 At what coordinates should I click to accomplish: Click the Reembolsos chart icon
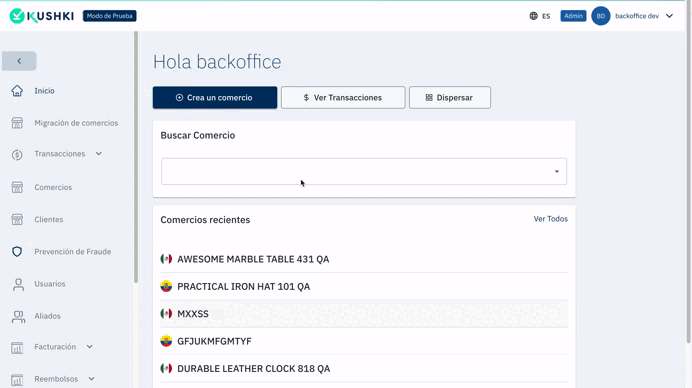pyautogui.click(x=17, y=380)
